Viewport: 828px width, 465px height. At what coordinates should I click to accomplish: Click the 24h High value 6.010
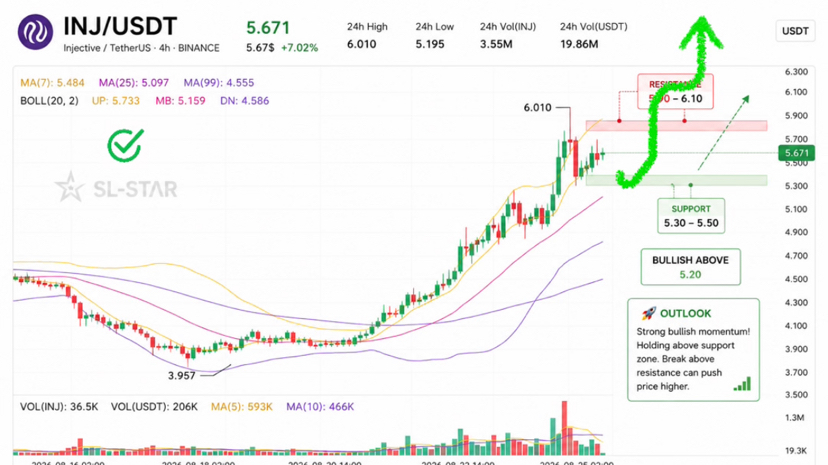[361, 44]
